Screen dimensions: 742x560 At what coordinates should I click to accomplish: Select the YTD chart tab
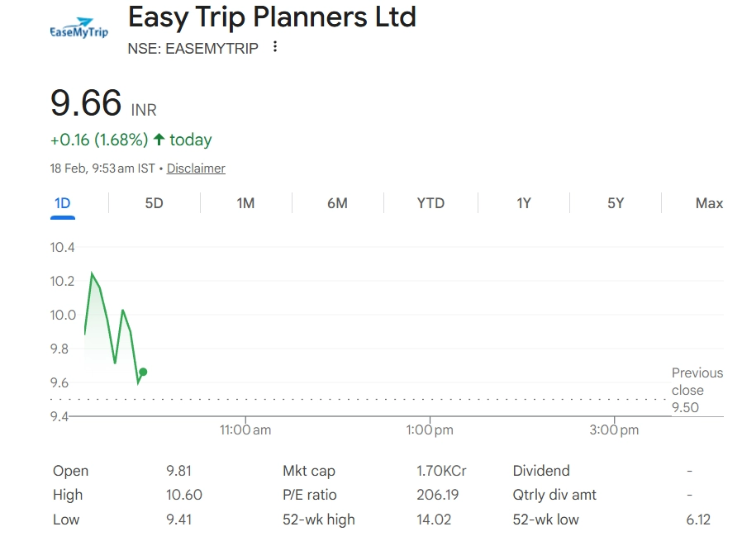(430, 203)
